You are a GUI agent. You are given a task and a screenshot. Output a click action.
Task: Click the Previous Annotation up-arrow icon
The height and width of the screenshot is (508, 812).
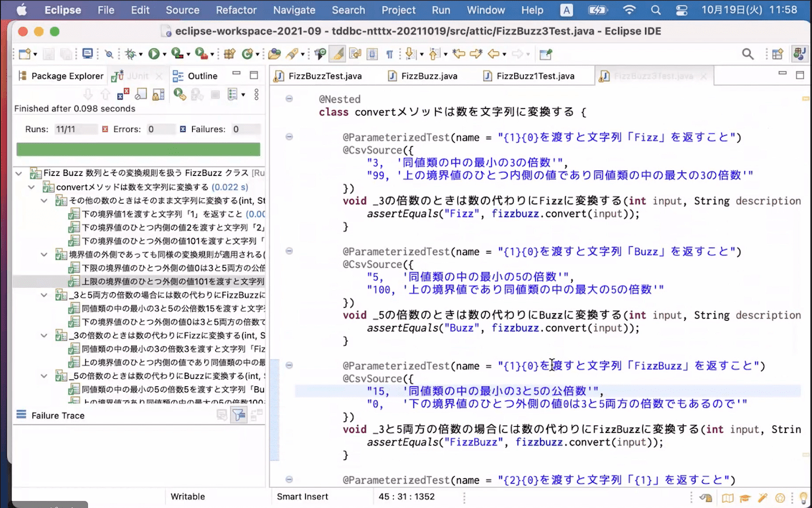coord(434,54)
